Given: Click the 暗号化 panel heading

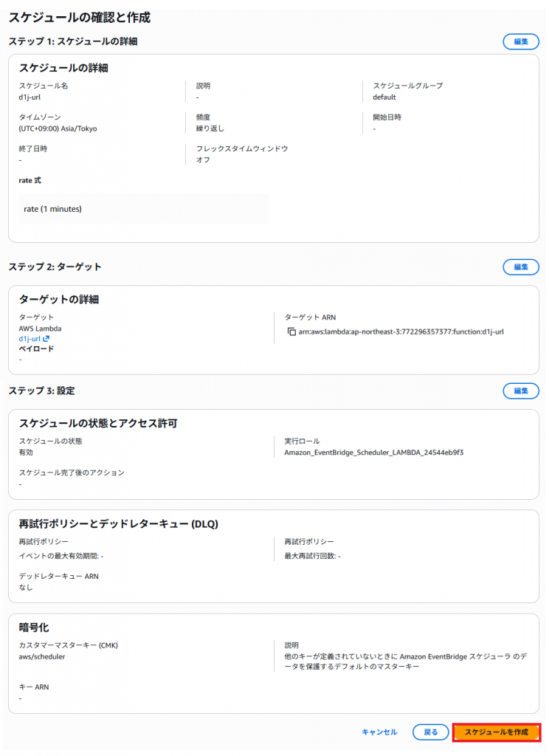Looking at the screenshot, I should pyautogui.click(x=34, y=627).
